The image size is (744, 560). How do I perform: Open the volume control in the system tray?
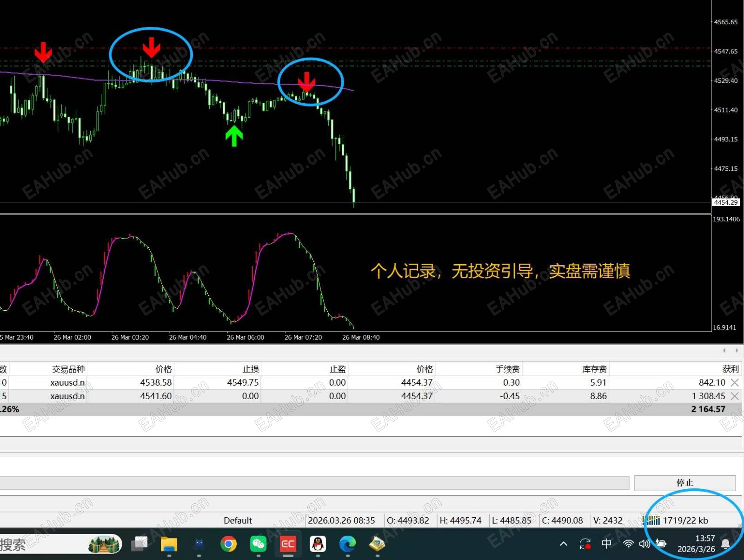click(x=644, y=544)
